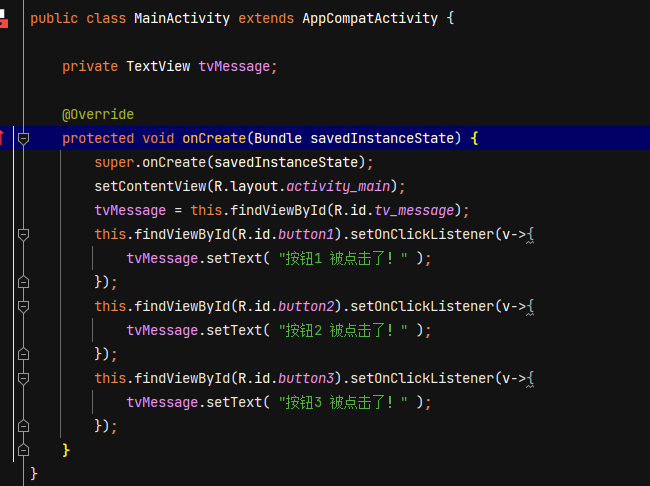Click fold end marker after button3 listener

click(x=23, y=426)
